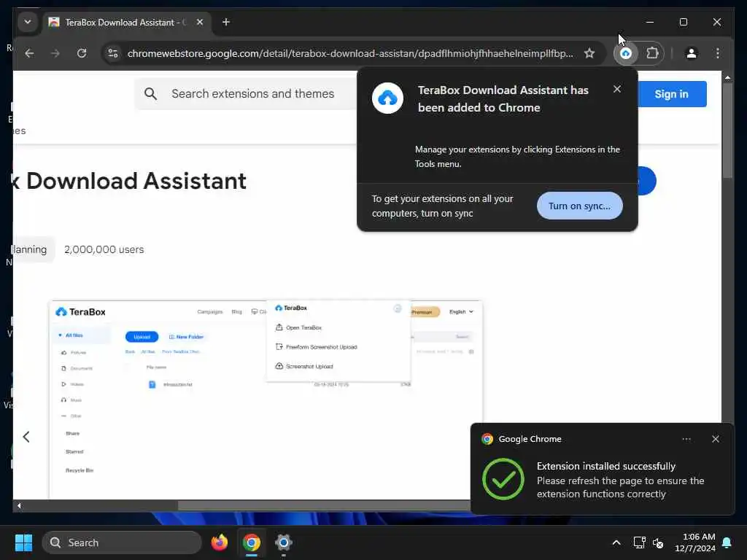Image resolution: width=747 pixels, height=560 pixels.
Task: Select the TeraBox Download Assistant tab
Action: [x=128, y=23]
